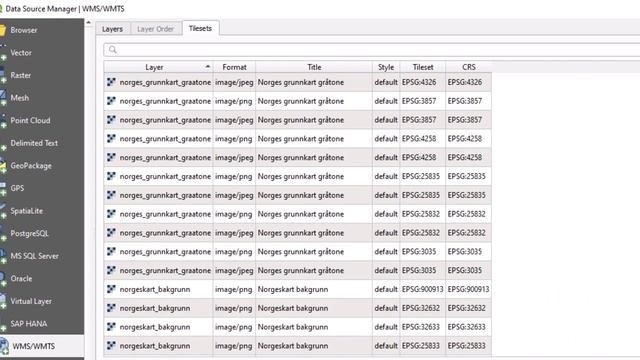Select the Oracle source icon
This screenshot has height=360, width=640.
click(x=3, y=279)
